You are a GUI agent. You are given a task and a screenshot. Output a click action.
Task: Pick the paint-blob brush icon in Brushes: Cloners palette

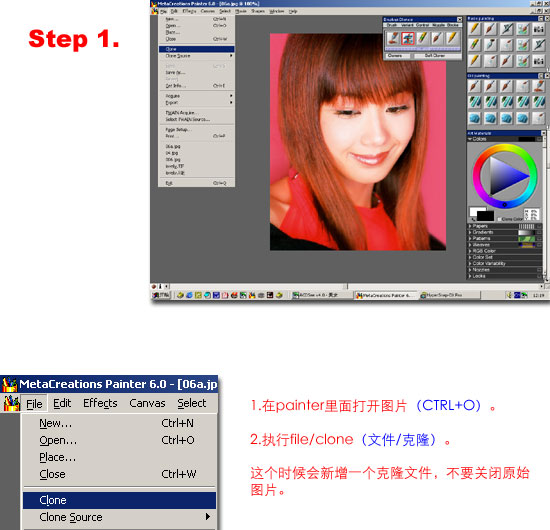point(393,38)
